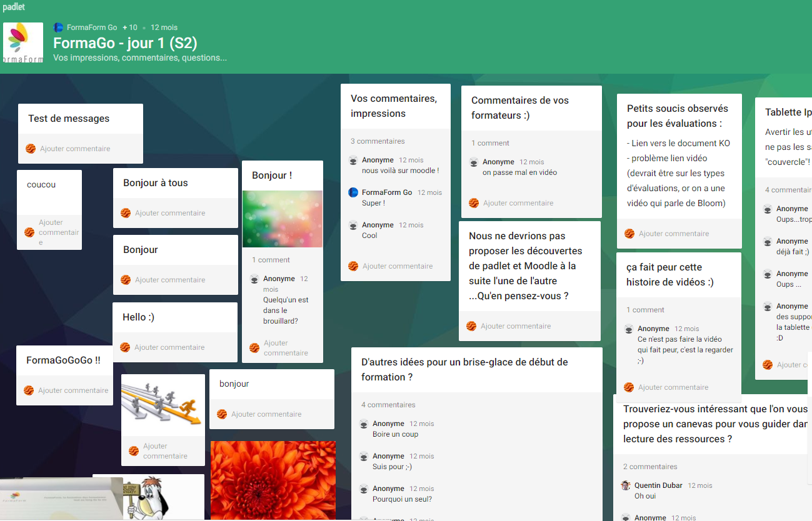Click the D'autres idées pour un brise-glace title

click(464, 370)
